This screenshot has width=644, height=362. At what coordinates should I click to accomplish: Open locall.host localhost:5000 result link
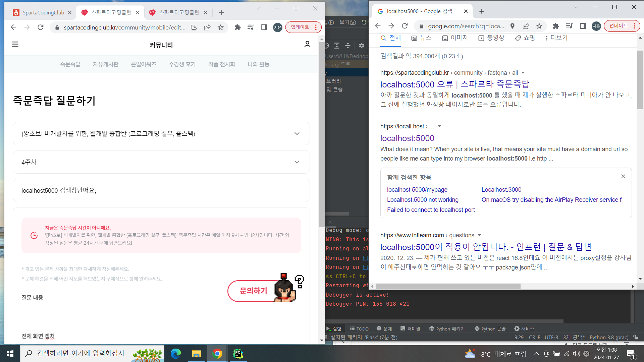pyautogui.click(x=407, y=138)
